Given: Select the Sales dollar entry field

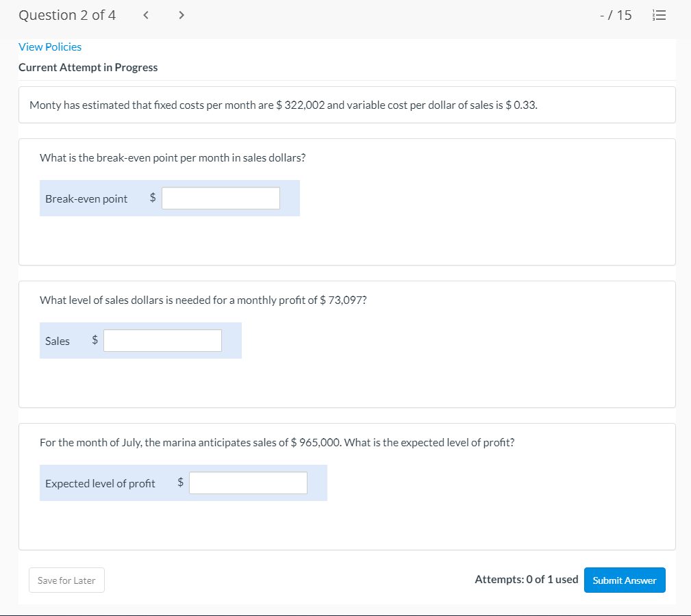Looking at the screenshot, I should click(x=162, y=340).
